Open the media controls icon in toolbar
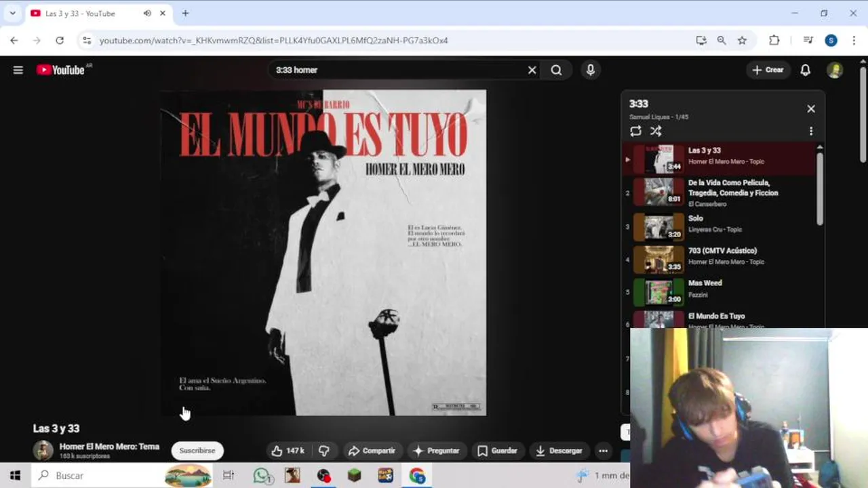Screen dimensions: 868x488 tap(808, 41)
